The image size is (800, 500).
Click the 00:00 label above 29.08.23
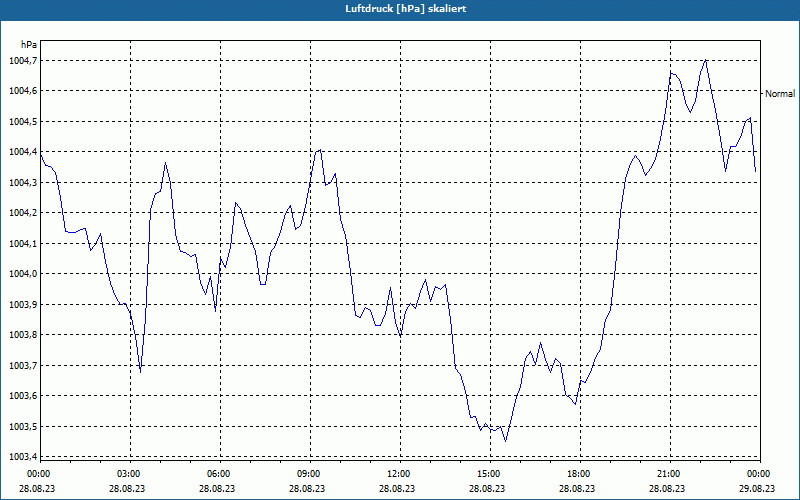[760, 474]
